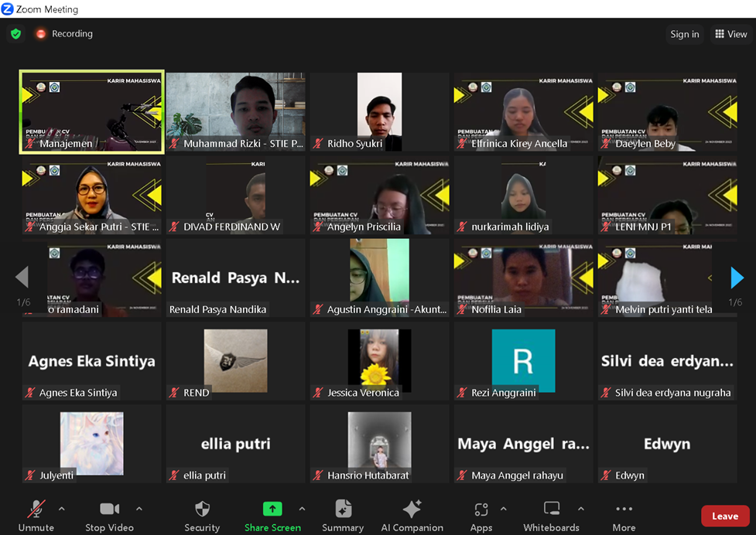Expand video options caret beside Stop Video
Image resolution: width=756 pixels, height=535 pixels.
click(139, 509)
